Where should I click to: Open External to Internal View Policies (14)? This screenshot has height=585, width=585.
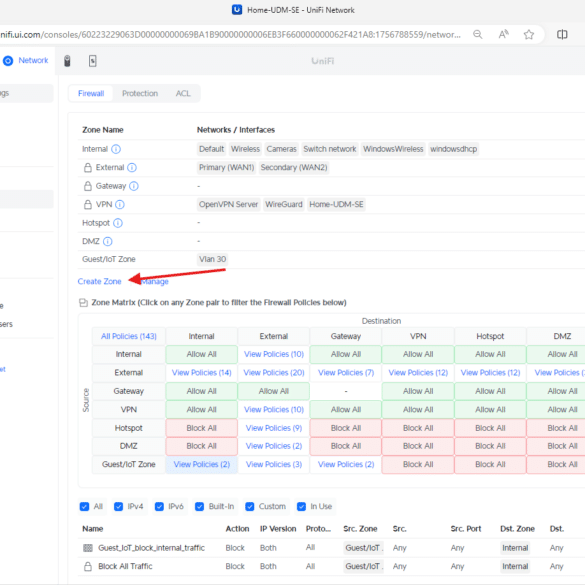coord(201,373)
